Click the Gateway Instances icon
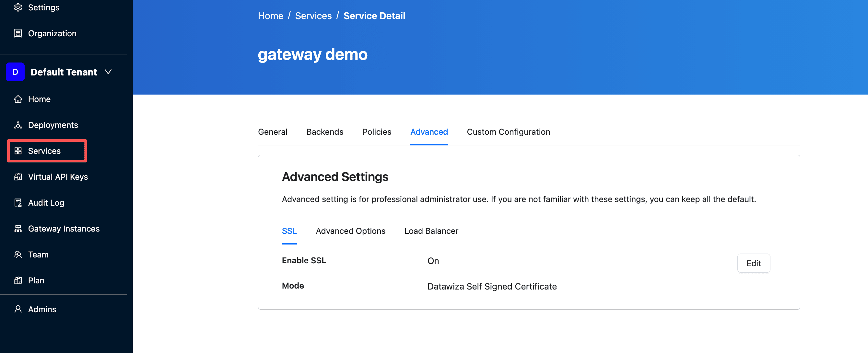Image resolution: width=868 pixels, height=353 pixels. [x=18, y=229]
